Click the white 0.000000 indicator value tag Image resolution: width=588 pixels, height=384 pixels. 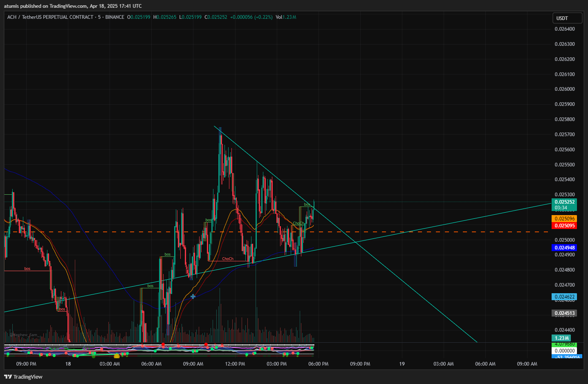[x=564, y=351]
